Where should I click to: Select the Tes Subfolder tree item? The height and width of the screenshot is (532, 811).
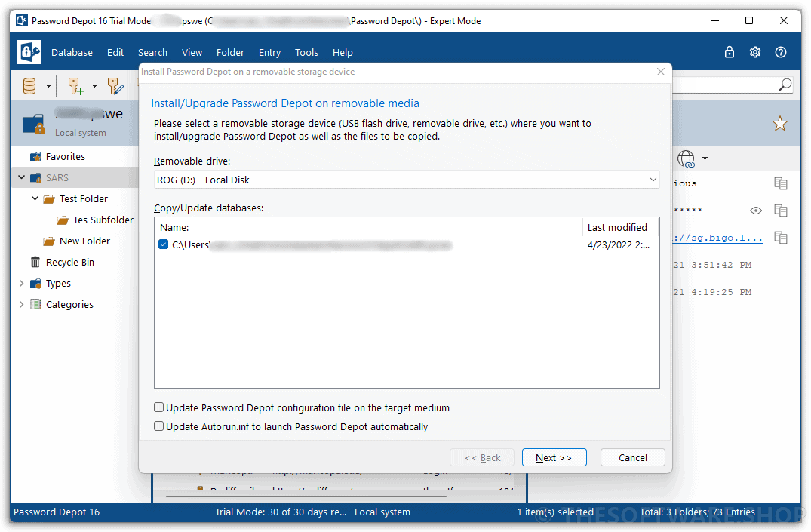(x=103, y=220)
